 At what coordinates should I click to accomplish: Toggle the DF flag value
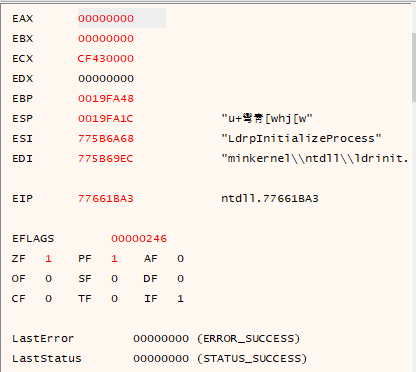[180, 278]
